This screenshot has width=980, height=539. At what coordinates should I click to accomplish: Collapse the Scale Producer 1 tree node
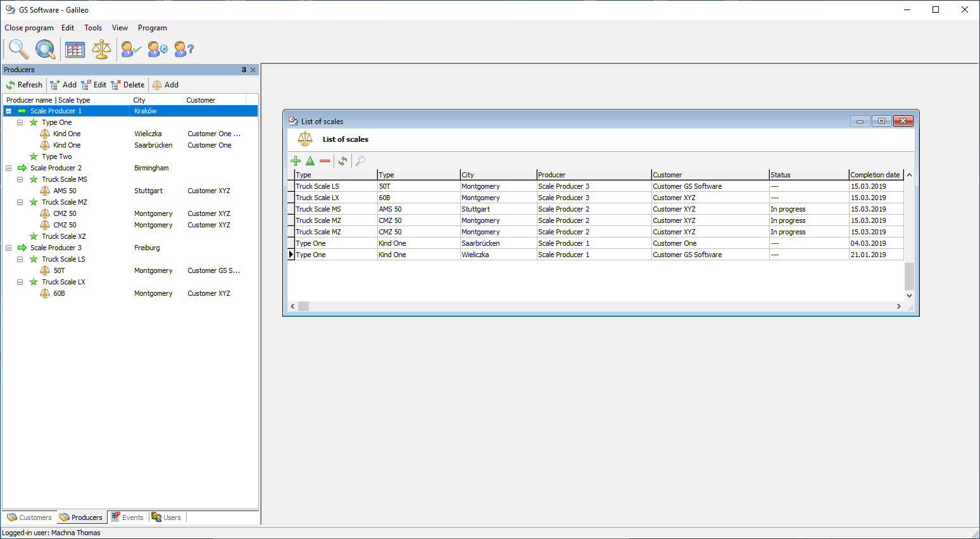tap(9, 111)
